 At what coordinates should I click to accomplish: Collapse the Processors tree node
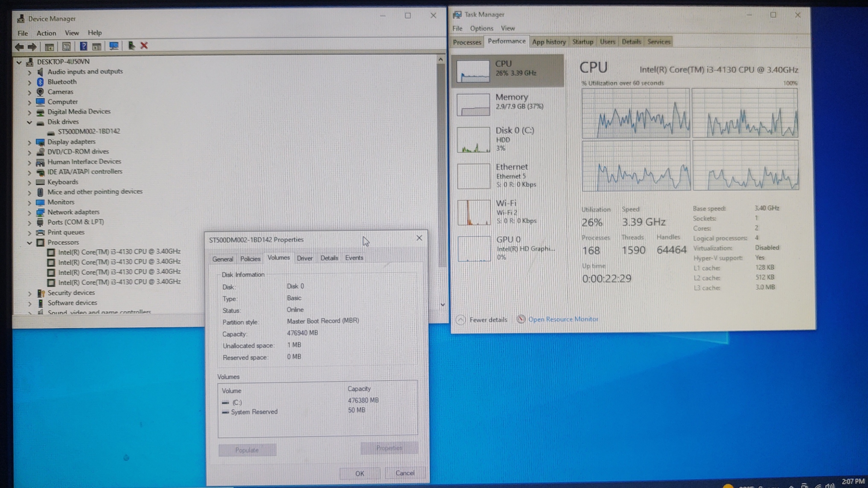tap(29, 242)
